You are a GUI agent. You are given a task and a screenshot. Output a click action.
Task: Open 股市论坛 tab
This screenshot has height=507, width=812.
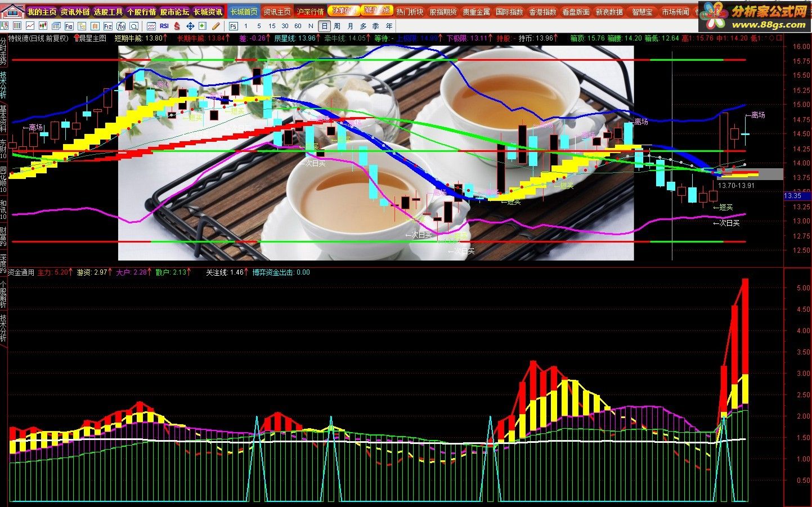tap(174, 11)
